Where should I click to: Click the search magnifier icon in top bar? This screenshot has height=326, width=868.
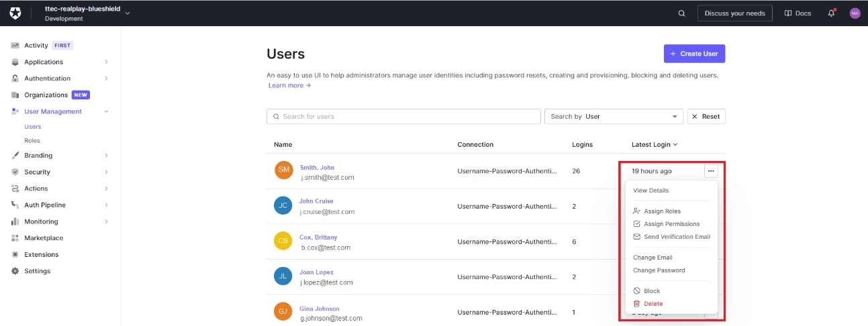[681, 13]
